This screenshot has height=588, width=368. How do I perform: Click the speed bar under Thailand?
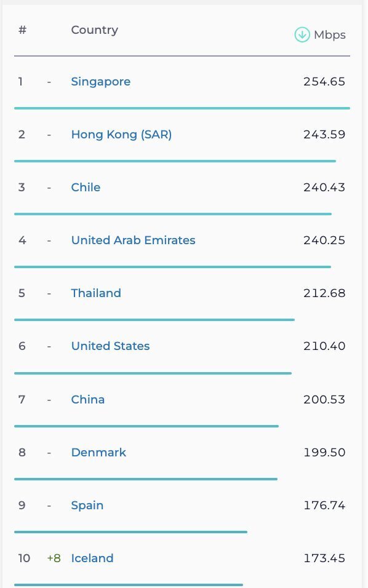coord(154,320)
